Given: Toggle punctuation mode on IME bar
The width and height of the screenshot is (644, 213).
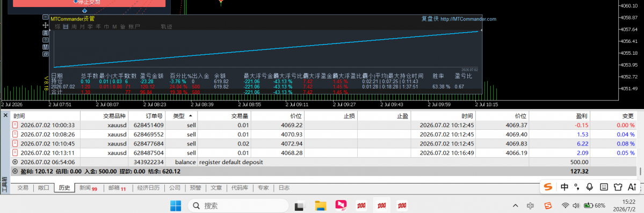Looking at the screenshot, I should point(576,187).
